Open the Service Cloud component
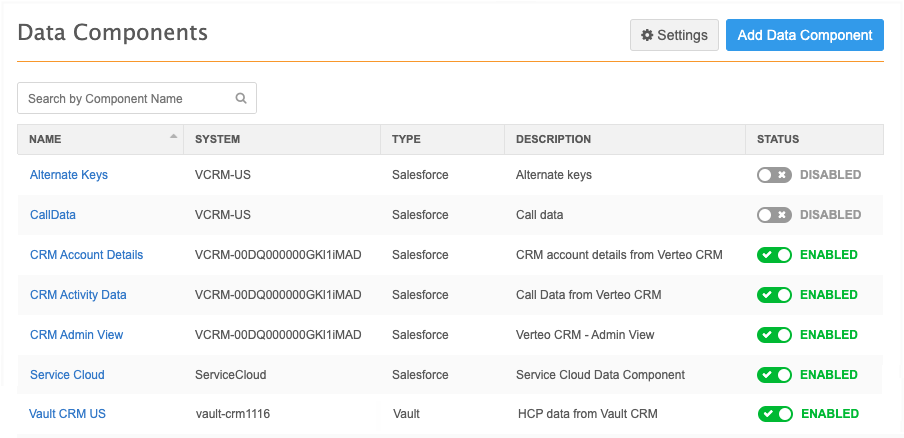Image resolution: width=904 pixels, height=438 pixels. tap(67, 375)
